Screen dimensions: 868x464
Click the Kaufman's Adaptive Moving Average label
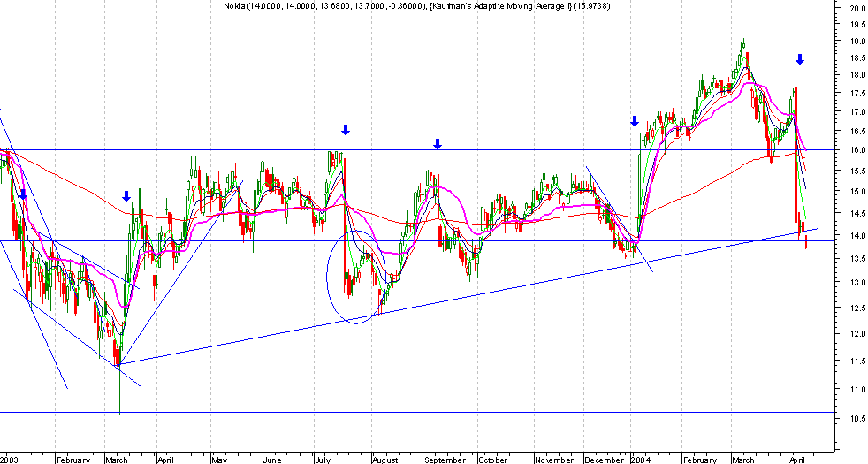click(x=502, y=6)
